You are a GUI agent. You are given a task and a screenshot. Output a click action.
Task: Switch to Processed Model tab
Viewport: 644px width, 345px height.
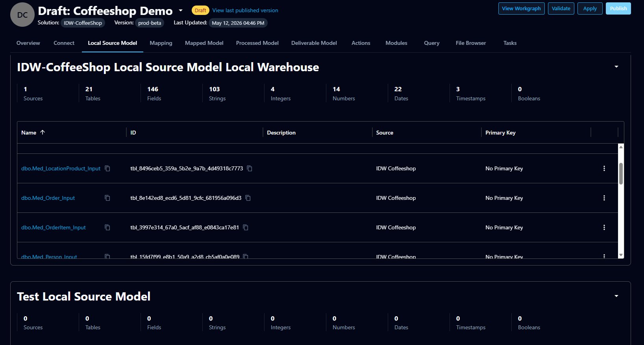[x=257, y=43]
